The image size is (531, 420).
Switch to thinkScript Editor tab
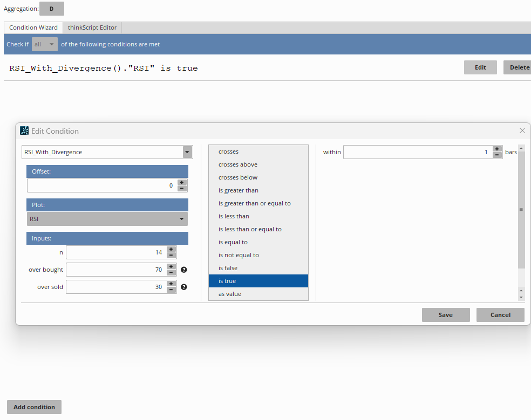(x=92, y=27)
